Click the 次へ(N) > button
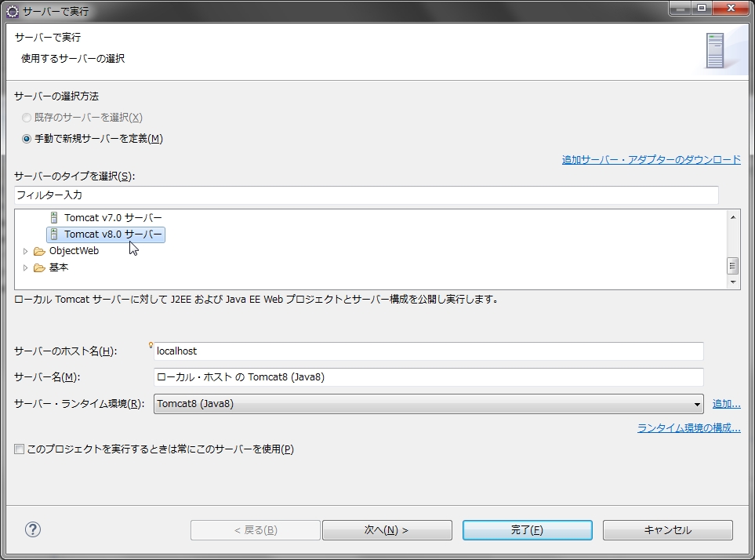The image size is (755, 560). (387, 530)
